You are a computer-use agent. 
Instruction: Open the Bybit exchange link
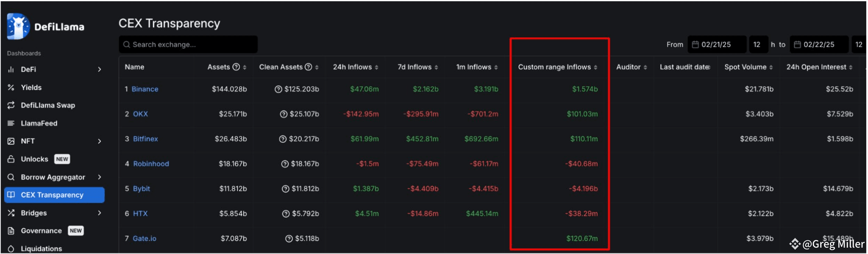142,189
